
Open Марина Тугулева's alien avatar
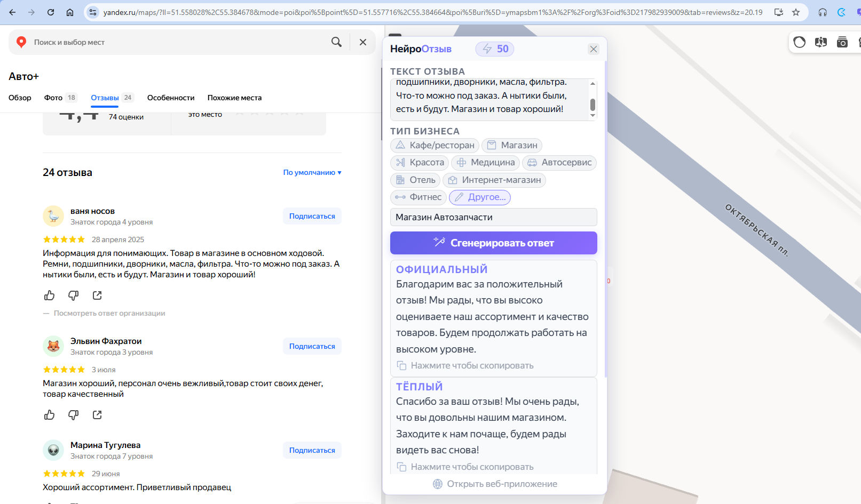pos(53,450)
